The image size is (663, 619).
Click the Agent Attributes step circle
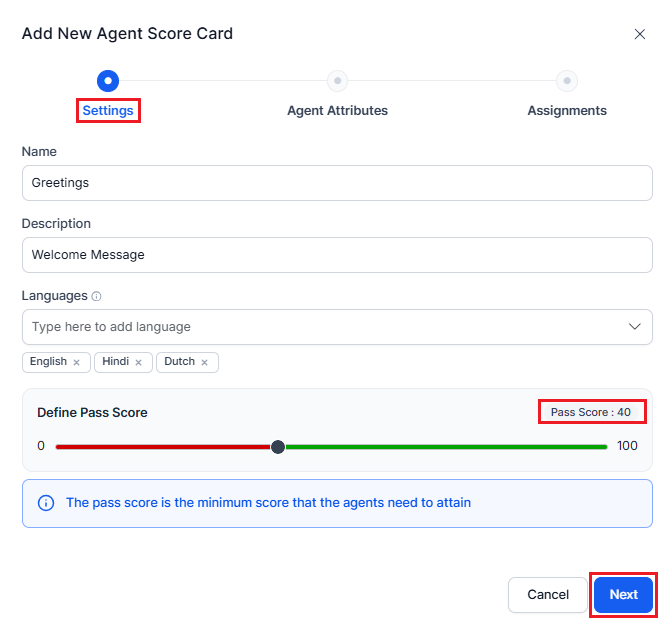click(338, 80)
